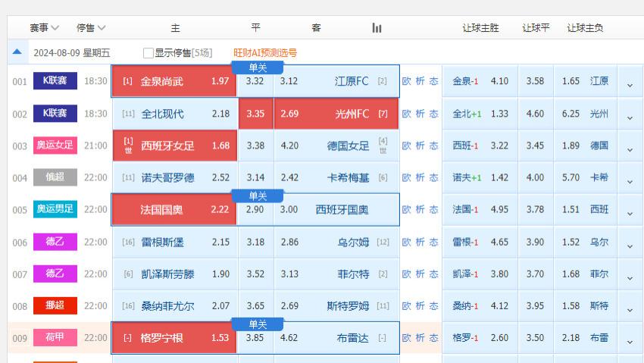644x363 pixels.
Task: Click the 俄超 league badge
Action: pos(55,177)
